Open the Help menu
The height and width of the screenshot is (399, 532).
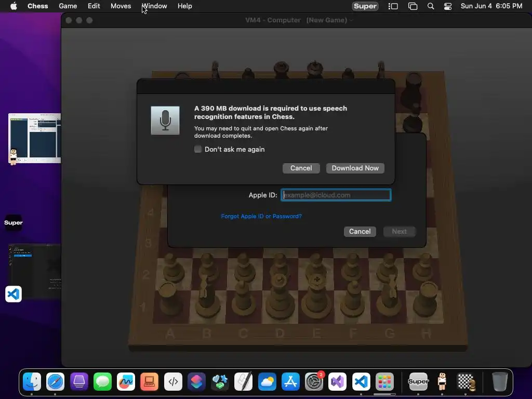[185, 6]
